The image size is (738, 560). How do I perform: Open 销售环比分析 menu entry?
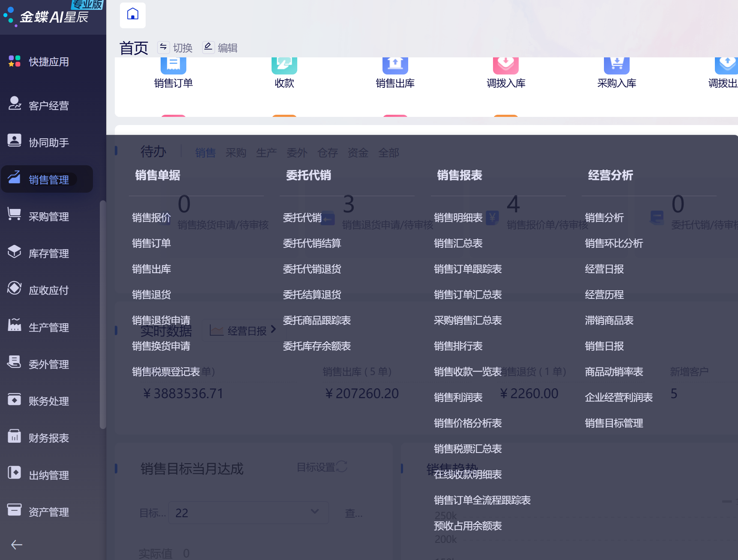[614, 244]
